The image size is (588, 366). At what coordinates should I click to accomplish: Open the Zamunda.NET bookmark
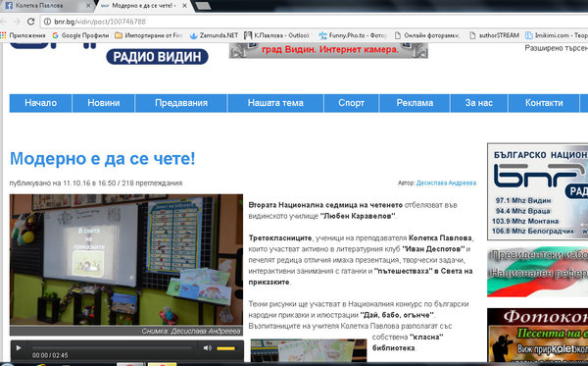click(x=214, y=35)
